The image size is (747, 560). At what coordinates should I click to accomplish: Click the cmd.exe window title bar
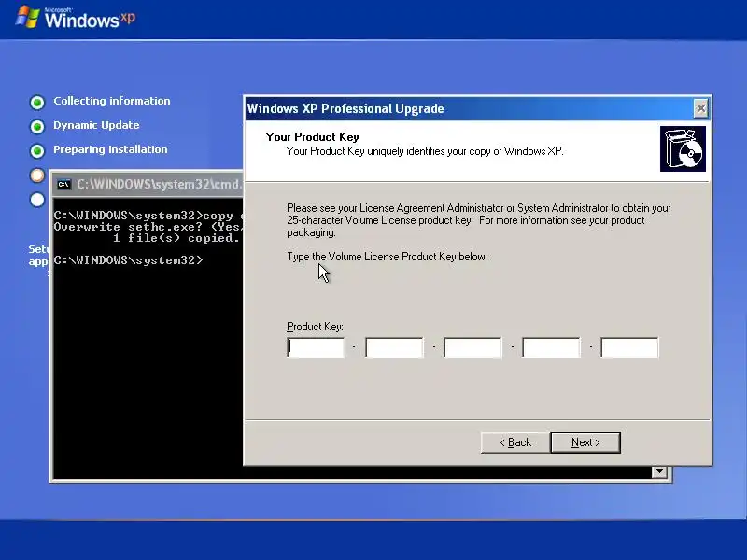(x=148, y=184)
